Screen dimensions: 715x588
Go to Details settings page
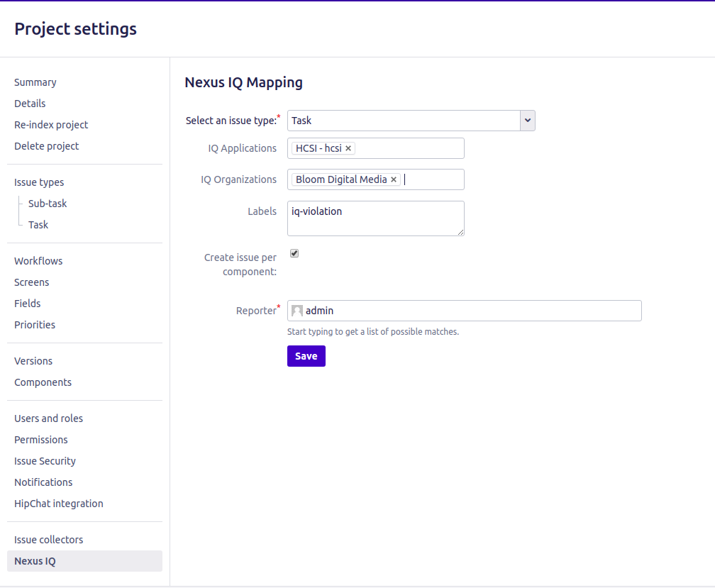(30, 104)
